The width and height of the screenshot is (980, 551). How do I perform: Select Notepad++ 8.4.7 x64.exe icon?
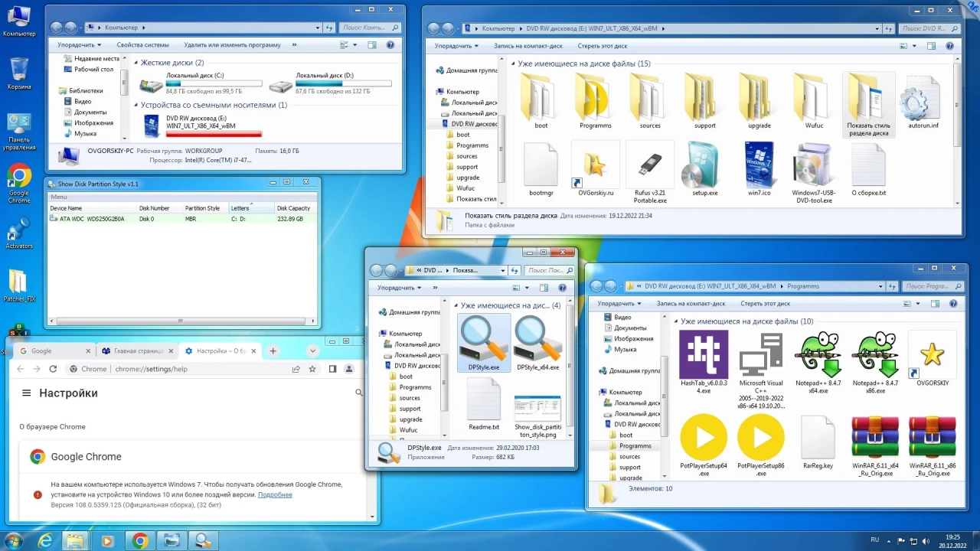(818, 355)
